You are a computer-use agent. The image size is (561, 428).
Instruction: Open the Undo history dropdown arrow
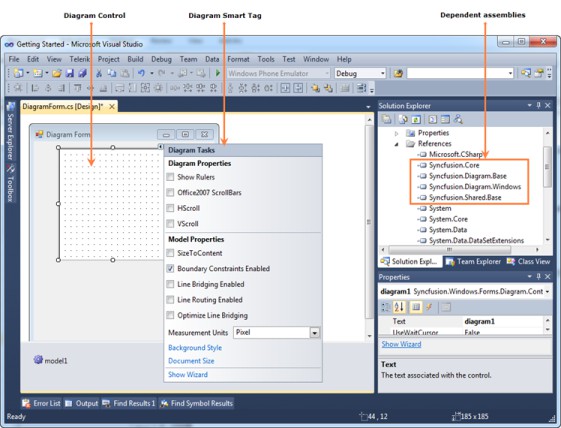click(151, 73)
